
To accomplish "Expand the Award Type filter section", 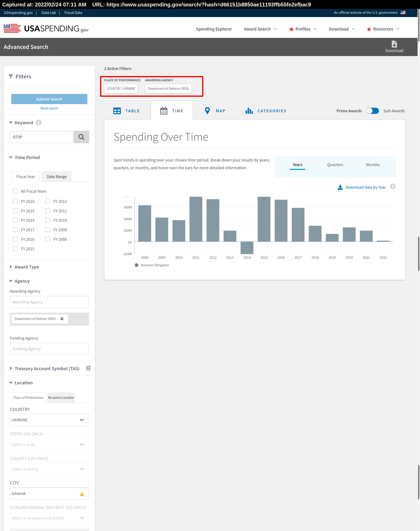I will click(x=11, y=267).
